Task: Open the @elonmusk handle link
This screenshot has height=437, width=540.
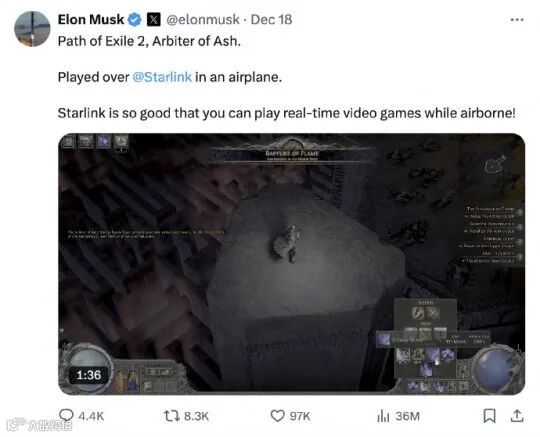Action: pyautogui.click(x=203, y=20)
